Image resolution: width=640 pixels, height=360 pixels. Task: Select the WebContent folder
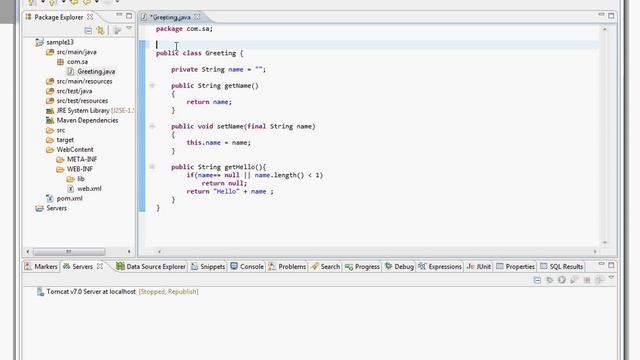point(75,150)
